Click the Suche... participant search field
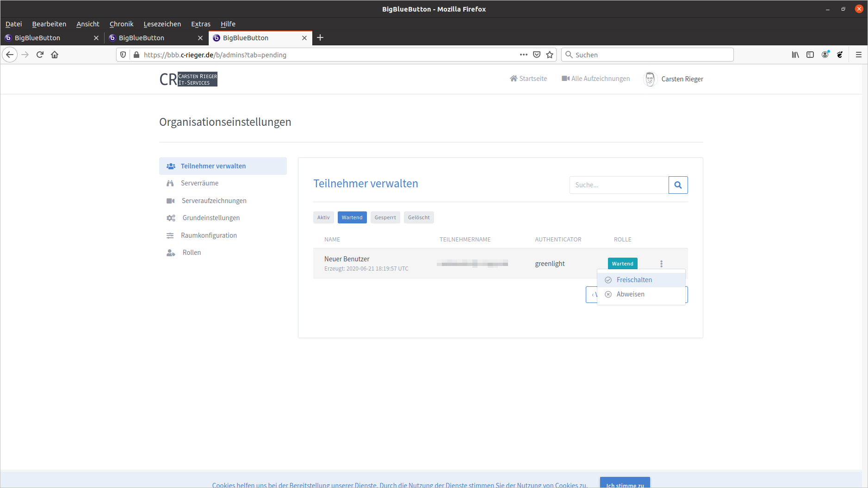The height and width of the screenshot is (488, 868). tap(619, 185)
